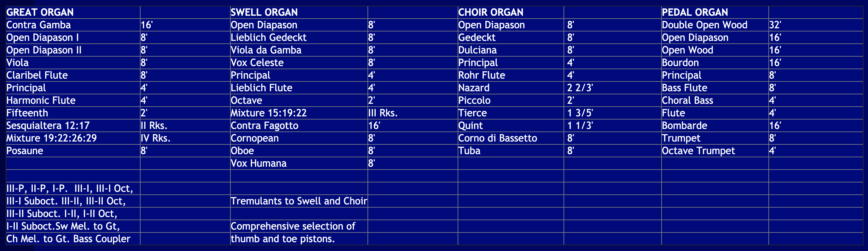Select the Mixture 19:22:26:29 row
Image resolution: width=868 pixels, height=251 pixels.
point(52,138)
